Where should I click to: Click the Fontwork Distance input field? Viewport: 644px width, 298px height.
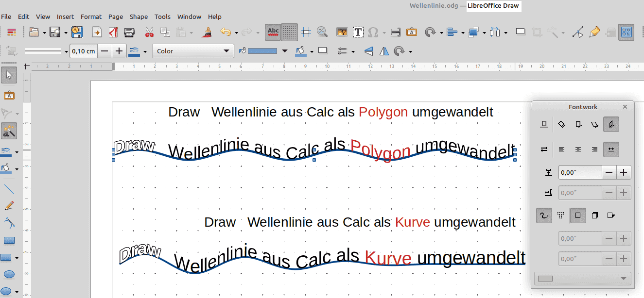click(x=580, y=172)
